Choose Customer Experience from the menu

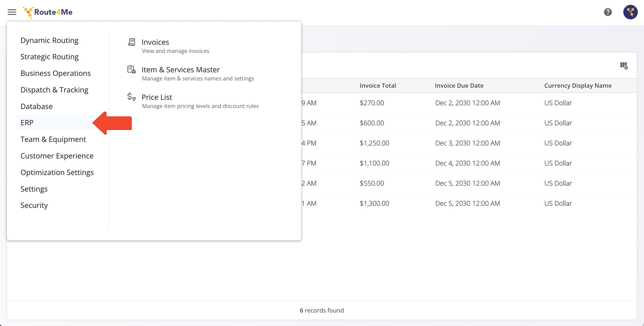[x=57, y=156]
